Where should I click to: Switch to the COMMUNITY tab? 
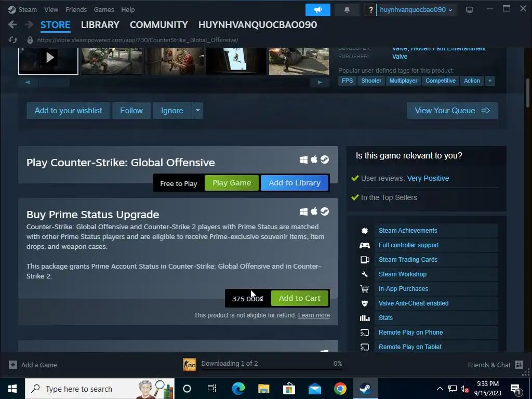[x=159, y=25]
